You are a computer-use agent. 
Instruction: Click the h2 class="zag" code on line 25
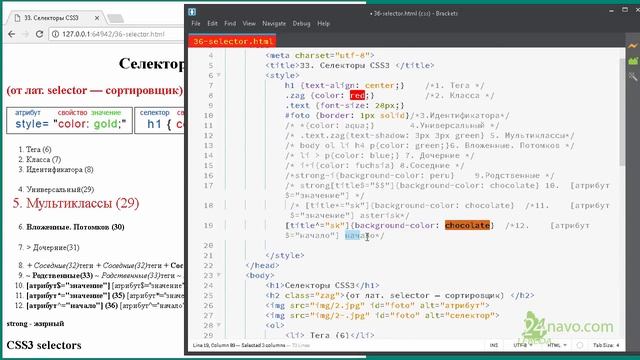[x=400, y=295]
